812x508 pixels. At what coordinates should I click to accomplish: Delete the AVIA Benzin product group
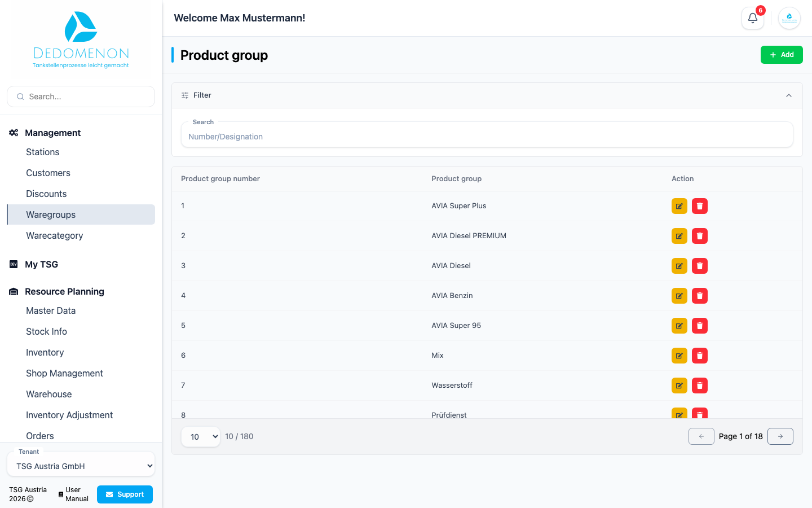[x=700, y=296]
